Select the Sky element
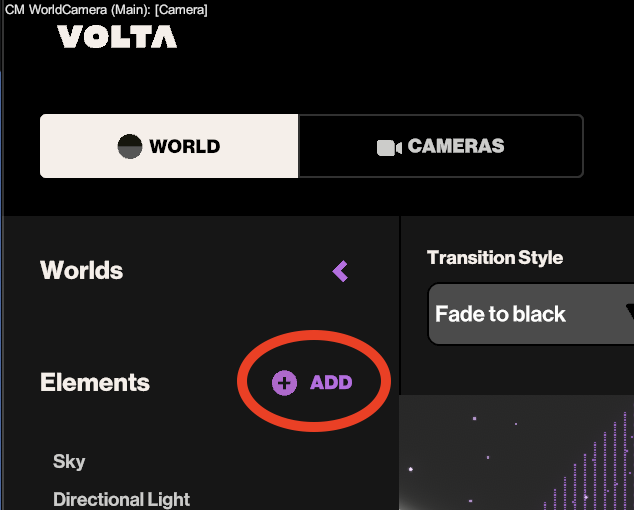634x510 pixels. coord(69,461)
